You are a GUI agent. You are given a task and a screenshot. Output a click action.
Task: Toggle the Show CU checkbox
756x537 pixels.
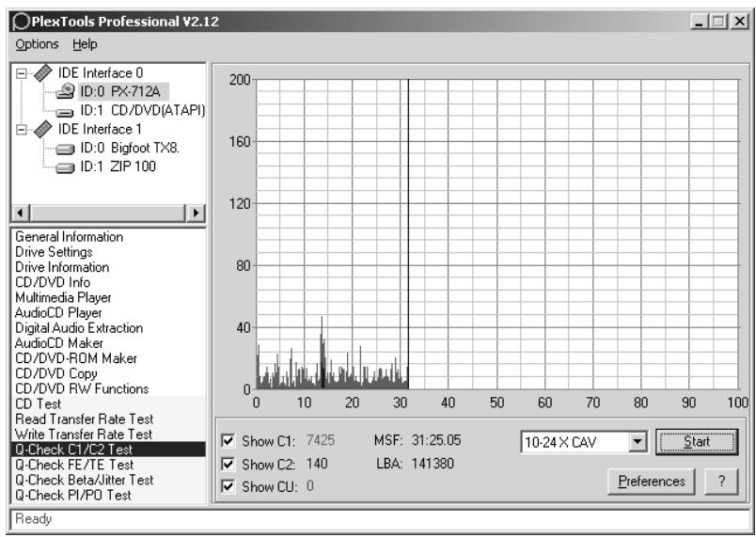(x=228, y=486)
